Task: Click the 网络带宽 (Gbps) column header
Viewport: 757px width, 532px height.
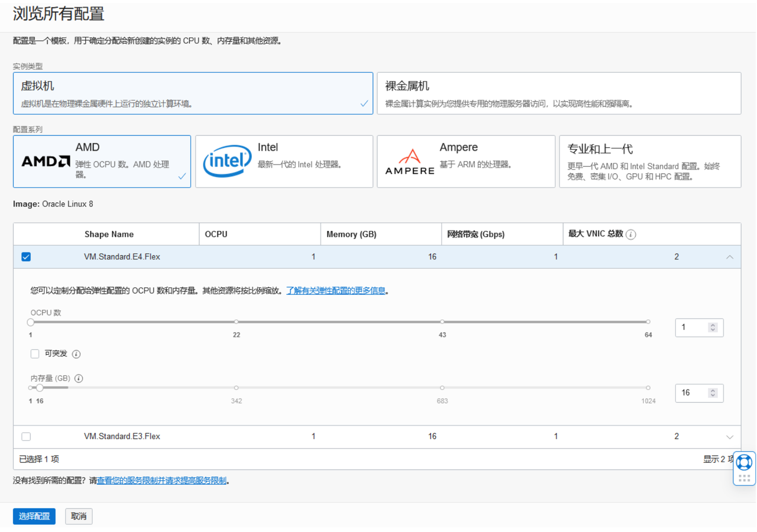Action: 476,234
